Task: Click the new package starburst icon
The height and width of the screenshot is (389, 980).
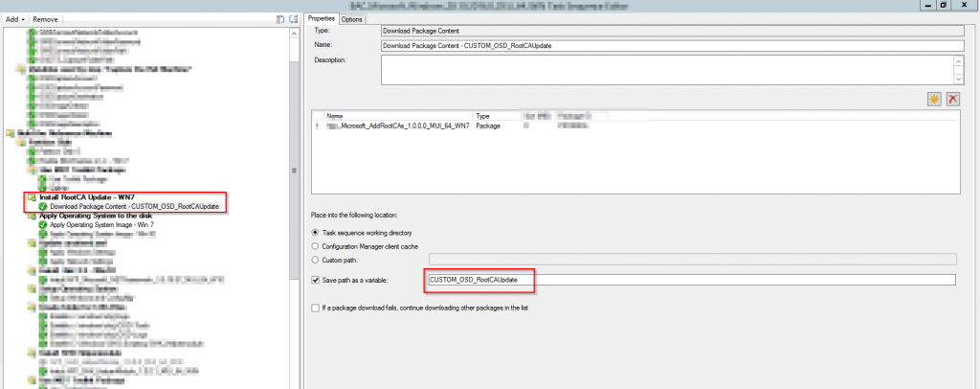Action: tap(934, 100)
